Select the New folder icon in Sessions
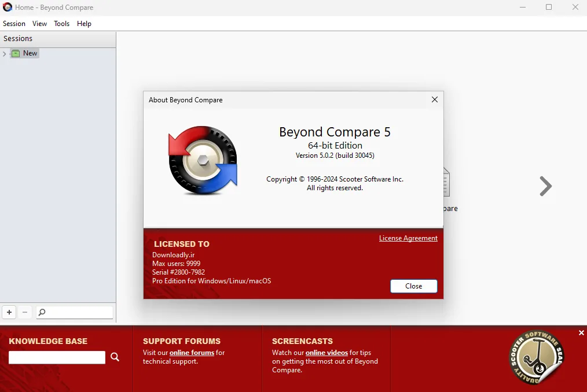587x392 pixels. (x=16, y=54)
